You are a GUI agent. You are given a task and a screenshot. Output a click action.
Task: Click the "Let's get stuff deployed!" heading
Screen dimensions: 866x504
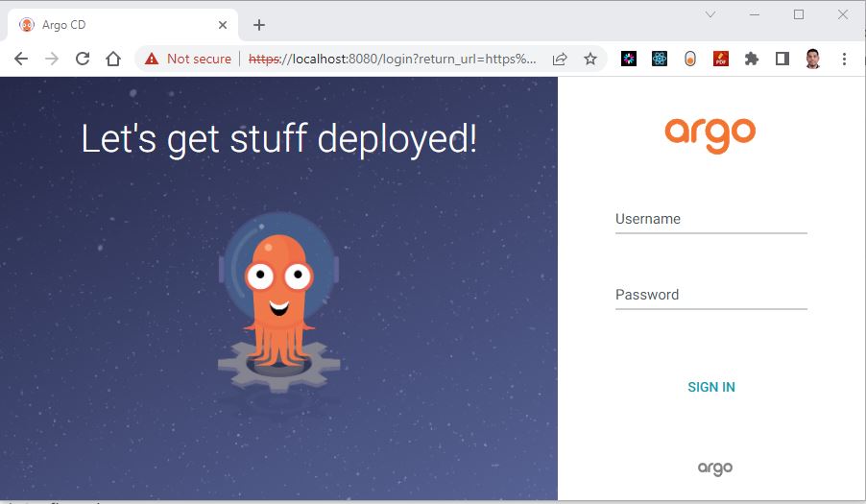(279, 139)
